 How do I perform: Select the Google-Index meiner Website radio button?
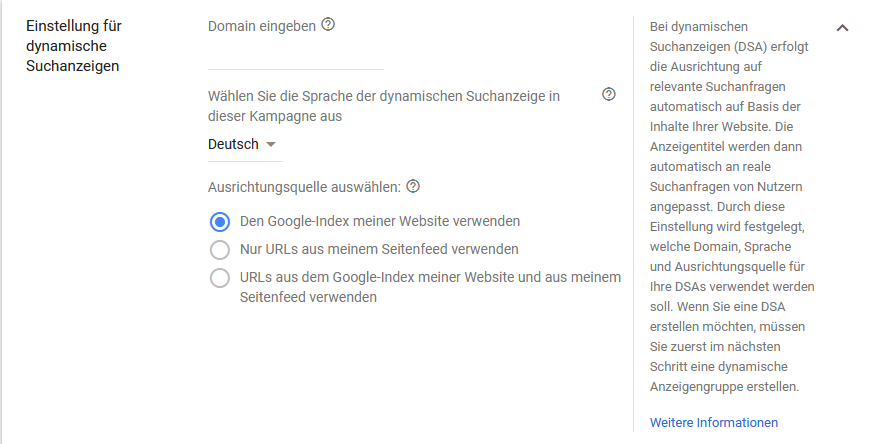click(219, 221)
